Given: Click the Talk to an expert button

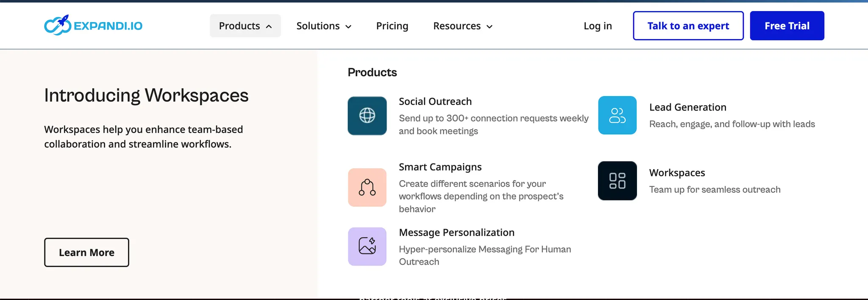Looking at the screenshot, I should coord(688,26).
